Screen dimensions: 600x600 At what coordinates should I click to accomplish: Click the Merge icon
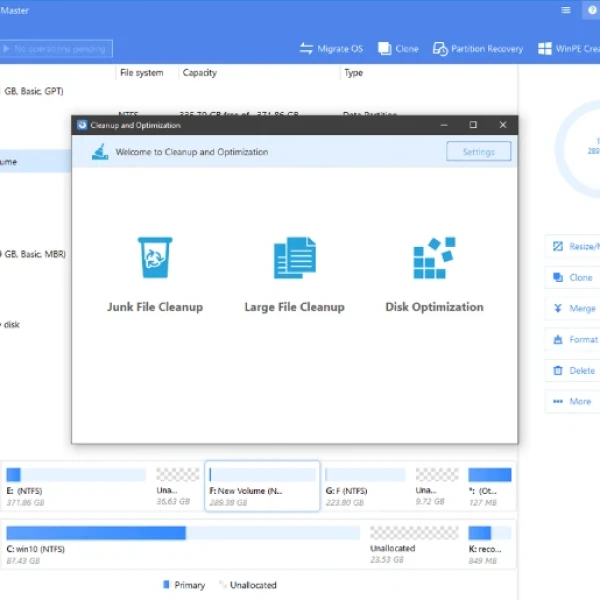click(558, 308)
